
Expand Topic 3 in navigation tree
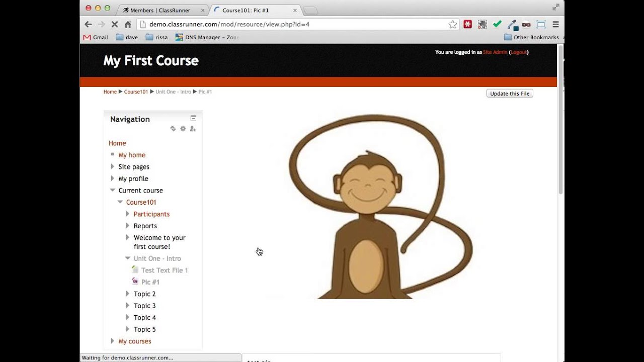click(x=128, y=306)
